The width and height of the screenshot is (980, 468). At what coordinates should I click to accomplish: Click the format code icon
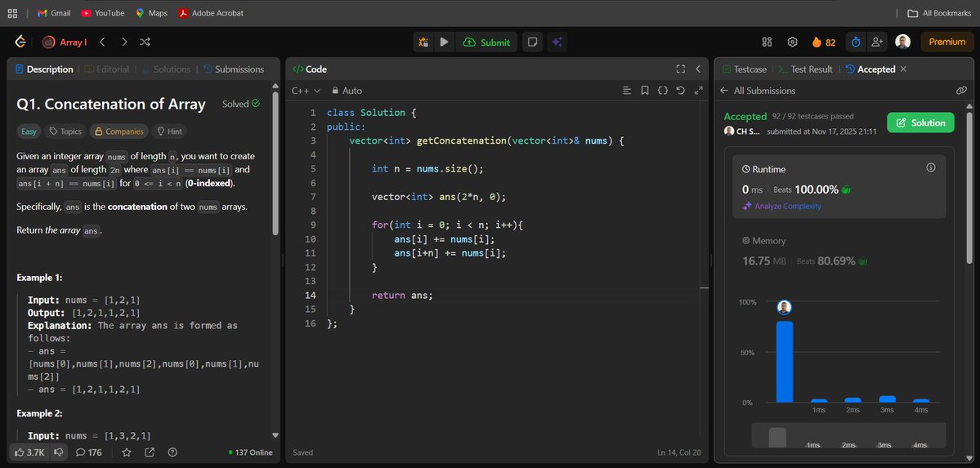[627, 91]
